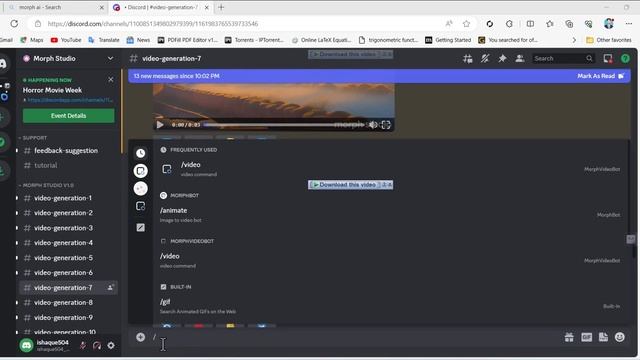Viewport: 640px width, 360px height.
Task: Open the Nitro gift icon
Action: 569,337
